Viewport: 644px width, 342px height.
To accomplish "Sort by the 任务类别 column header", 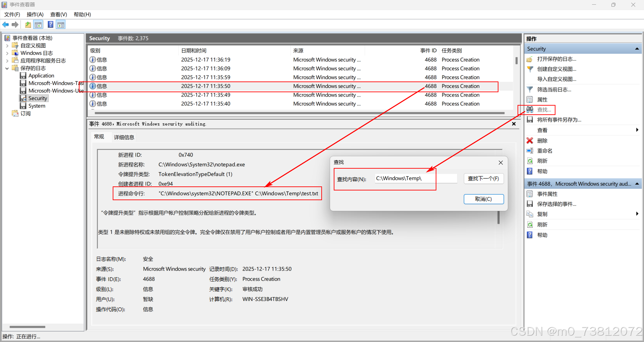I will click(476, 51).
